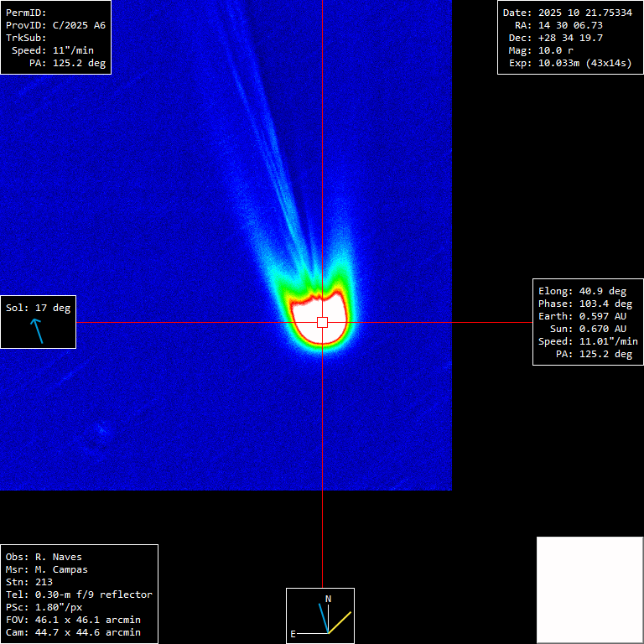This screenshot has width=644, height=644.
Task: Click the Elong 40.9 deg reading
Action: coord(582,291)
